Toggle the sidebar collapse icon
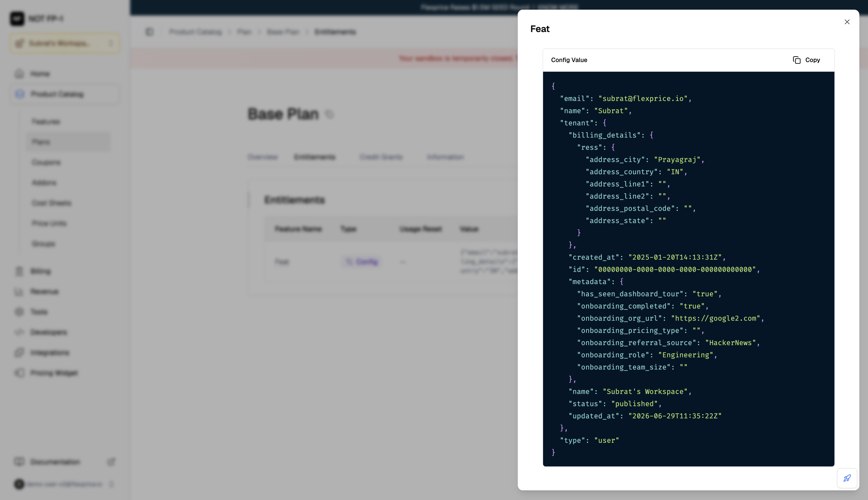868x500 pixels. coord(149,32)
